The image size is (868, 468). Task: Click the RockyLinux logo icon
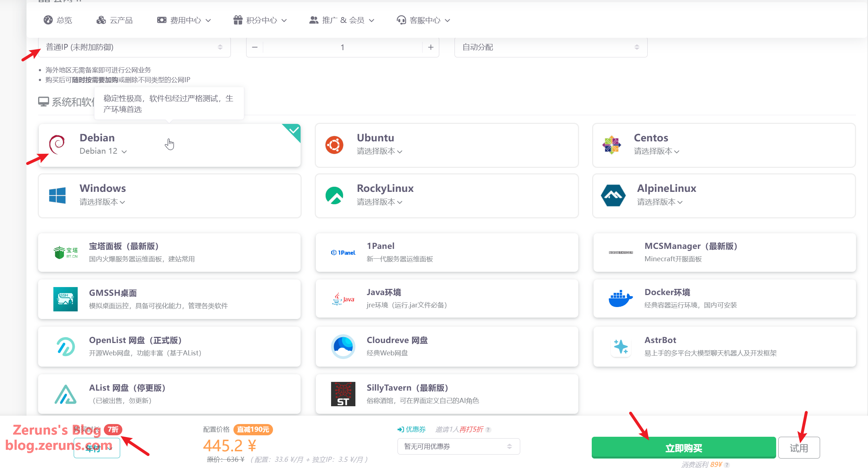coord(334,195)
